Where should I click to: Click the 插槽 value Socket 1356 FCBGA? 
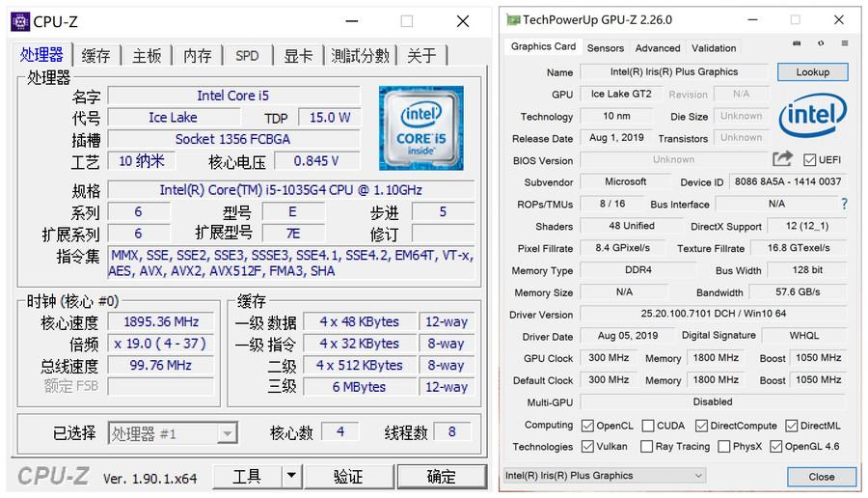point(233,139)
